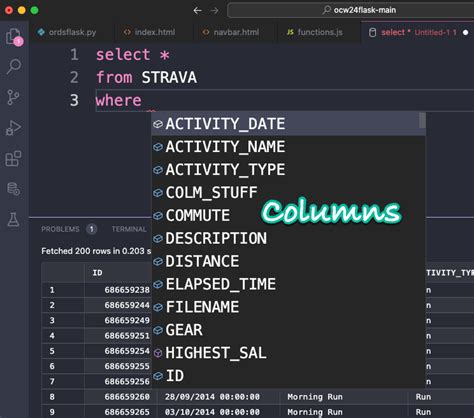This screenshot has height=418, width=474.
Task: Open the TERMINAL panel tab
Action: click(x=129, y=229)
